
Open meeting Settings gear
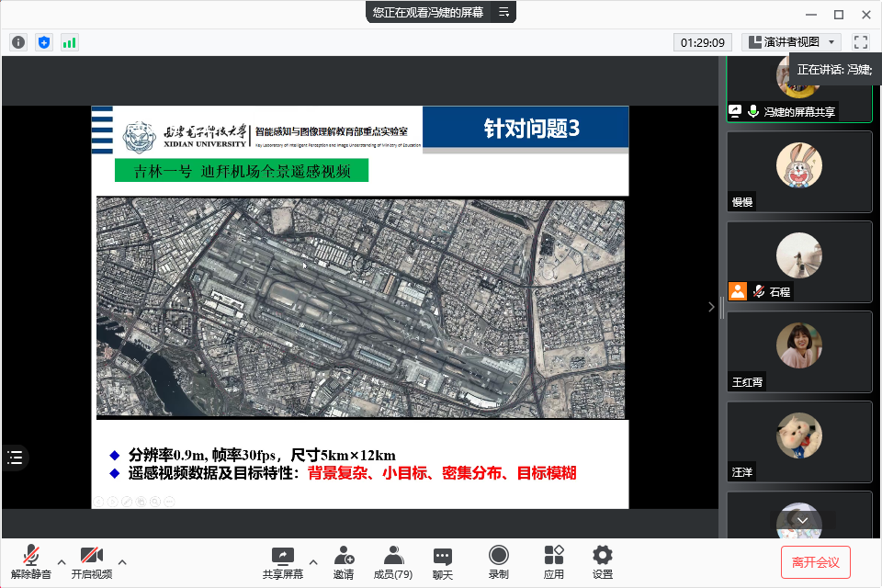603,562
